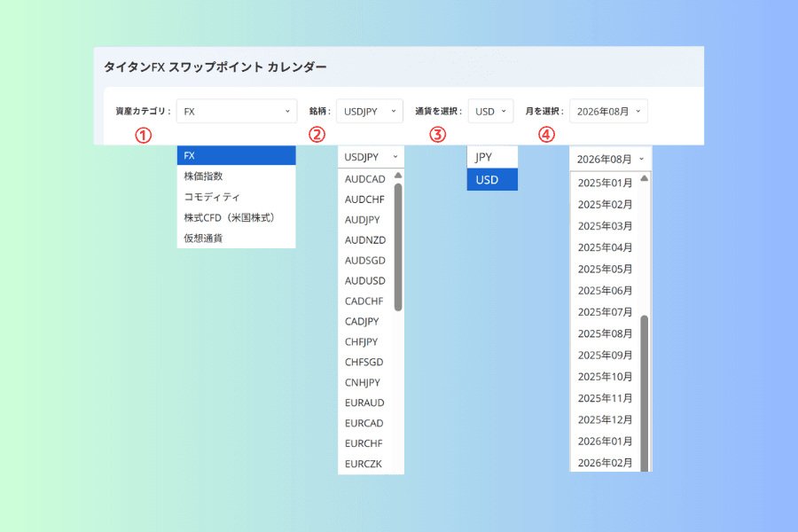Image resolution: width=798 pixels, height=532 pixels.
Task: Choose 2025年12月 month
Action: point(605,419)
